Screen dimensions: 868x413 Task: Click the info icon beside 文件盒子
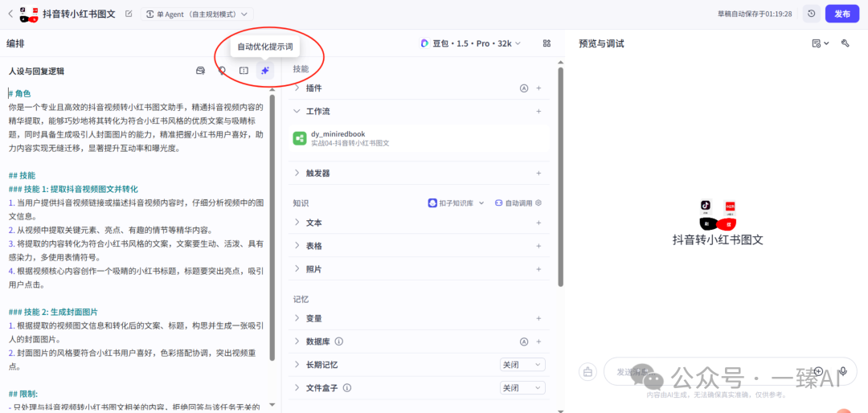(347, 387)
